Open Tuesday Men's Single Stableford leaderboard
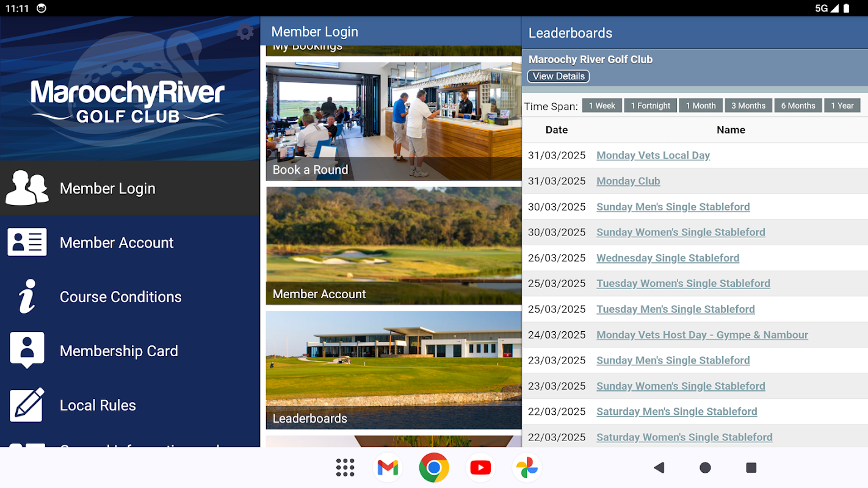This screenshot has height=488, width=868. pos(676,309)
